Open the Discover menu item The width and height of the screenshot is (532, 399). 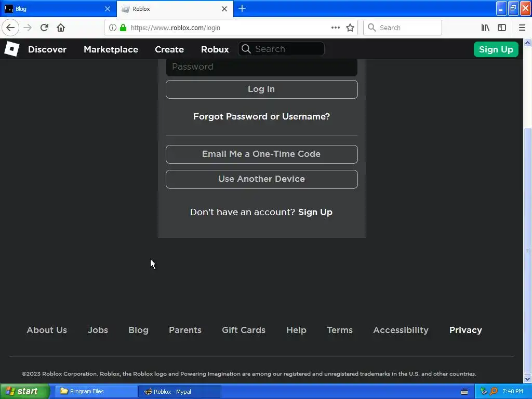pos(47,49)
